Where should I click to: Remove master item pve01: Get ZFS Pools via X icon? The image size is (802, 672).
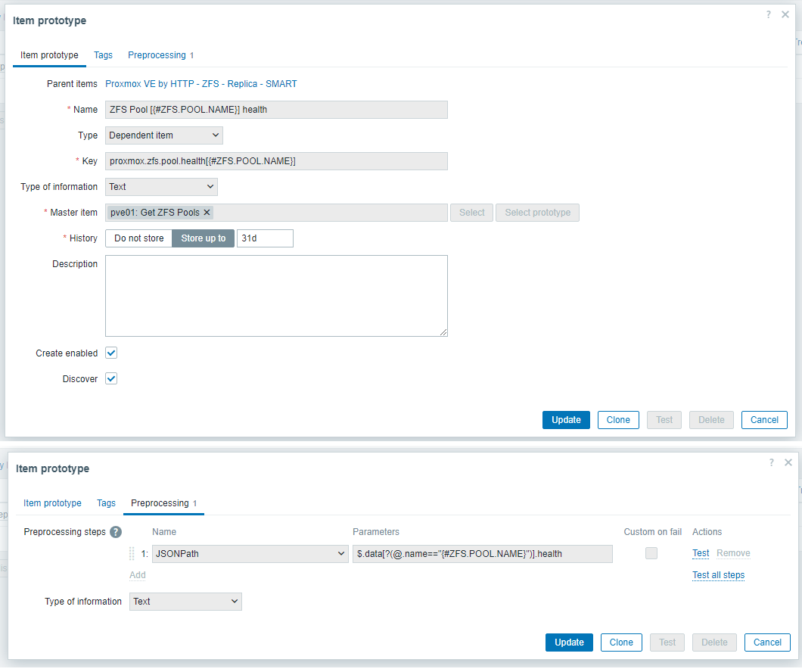[x=207, y=213]
